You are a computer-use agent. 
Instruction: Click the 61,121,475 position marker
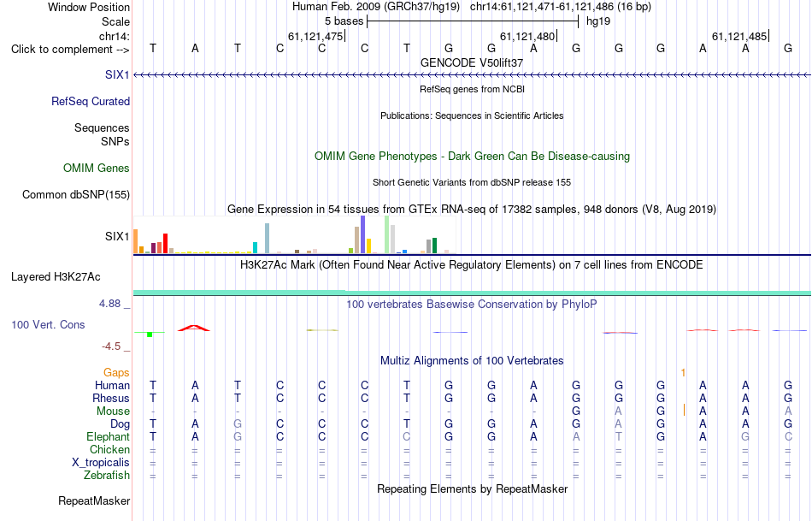pos(316,36)
